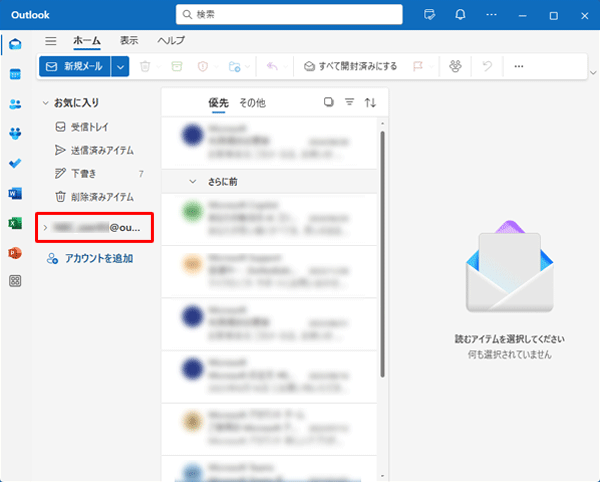Click the Delete trash icon in toolbar

(145, 67)
